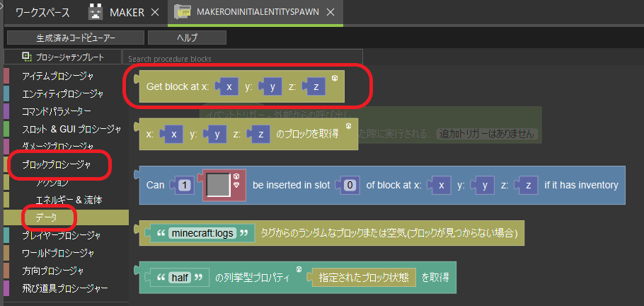The width and height of the screenshot is (644, 306).
Task: Click the MAKERONINITIALENTITYSPAWN tab procedure icon
Action: (x=183, y=13)
